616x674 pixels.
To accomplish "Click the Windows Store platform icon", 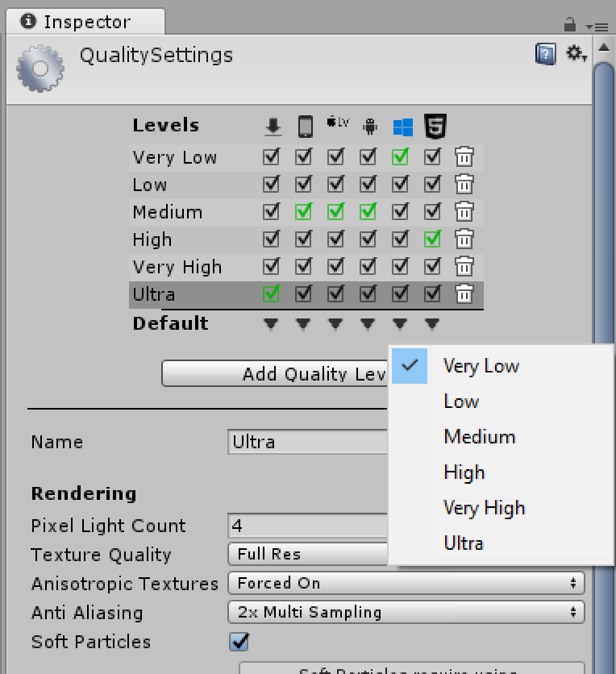I will point(402,127).
